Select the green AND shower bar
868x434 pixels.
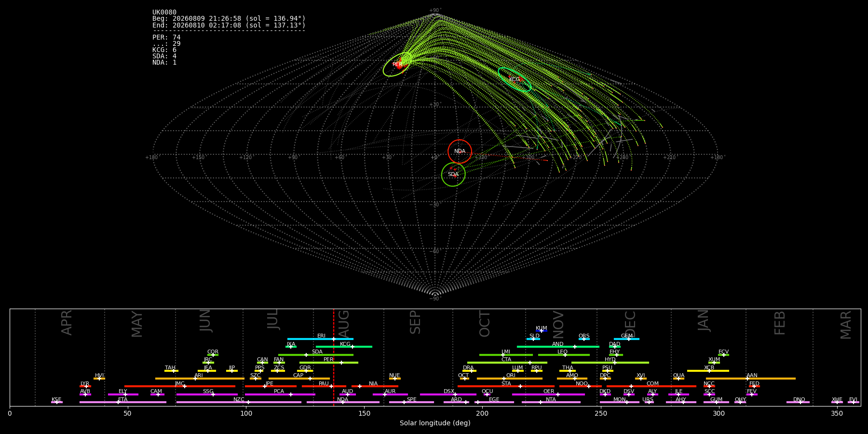[558, 347]
